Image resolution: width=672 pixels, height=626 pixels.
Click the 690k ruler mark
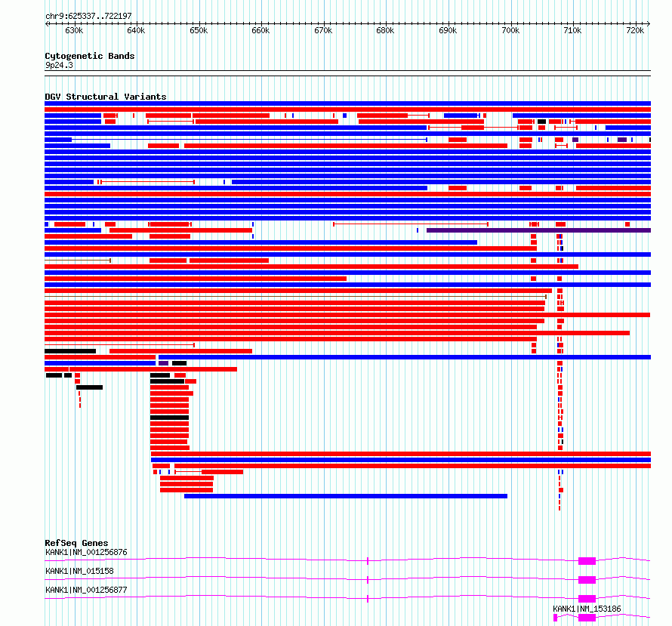(x=449, y=31)
